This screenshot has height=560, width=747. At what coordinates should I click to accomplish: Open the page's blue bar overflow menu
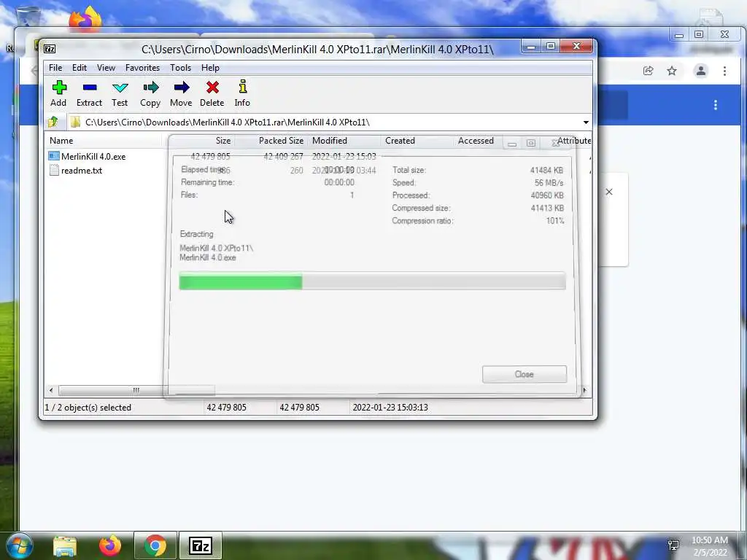click(x=716, y=105)
